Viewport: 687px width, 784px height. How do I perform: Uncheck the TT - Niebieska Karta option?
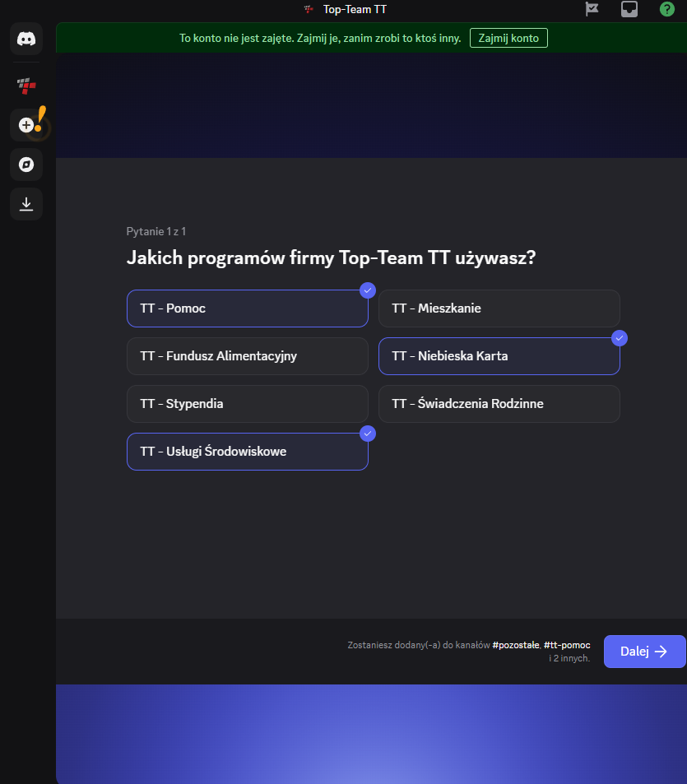pyautogui.click(x=499, y=356)
